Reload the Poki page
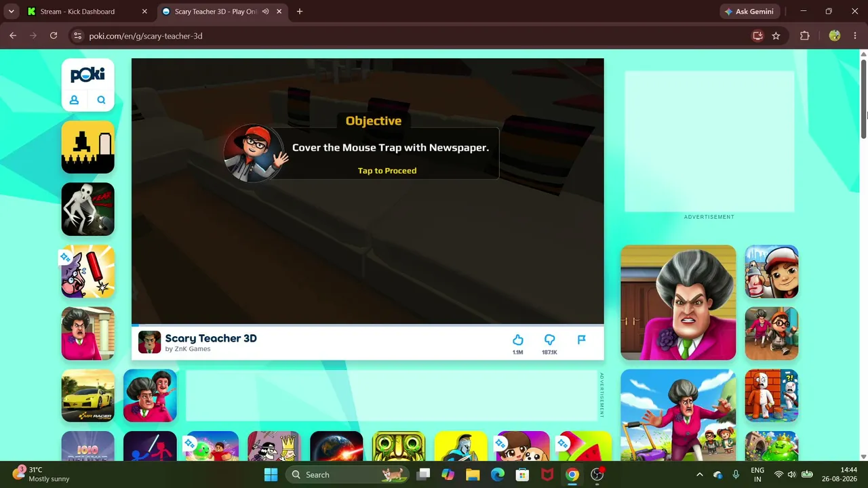The height and width of the screenshot is (488, 868). click(54, 36)
